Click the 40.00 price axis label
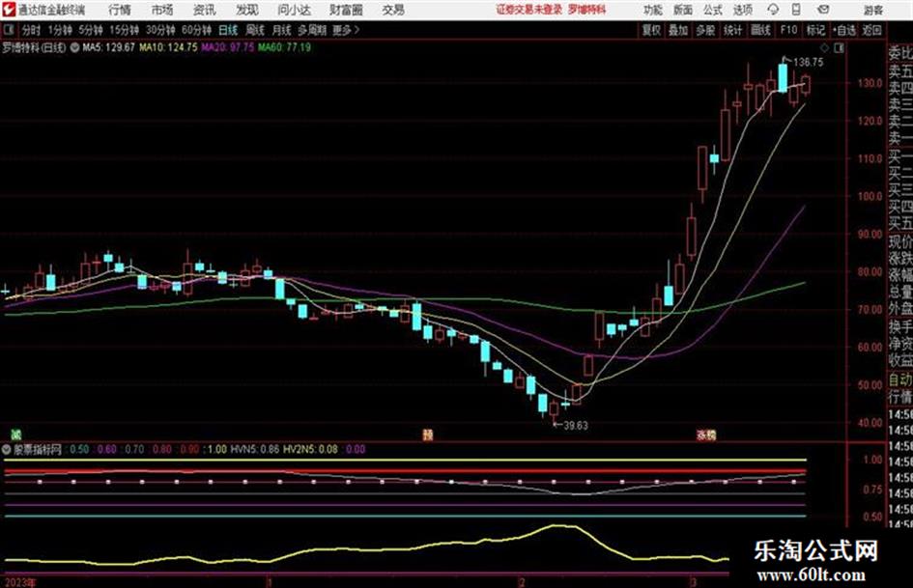Screen dimensions: 913x588 (x=870, y=423)
